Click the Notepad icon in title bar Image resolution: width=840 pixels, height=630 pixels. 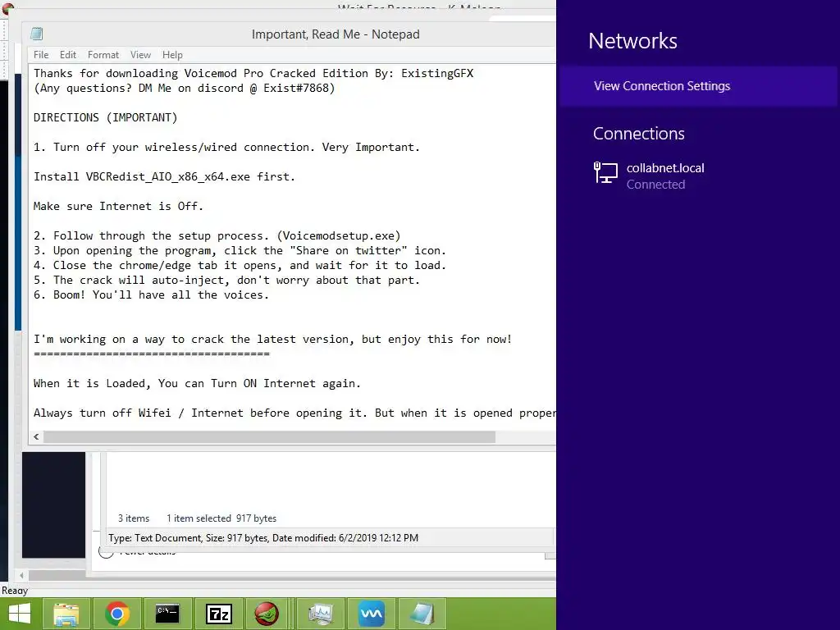point(37,34)
